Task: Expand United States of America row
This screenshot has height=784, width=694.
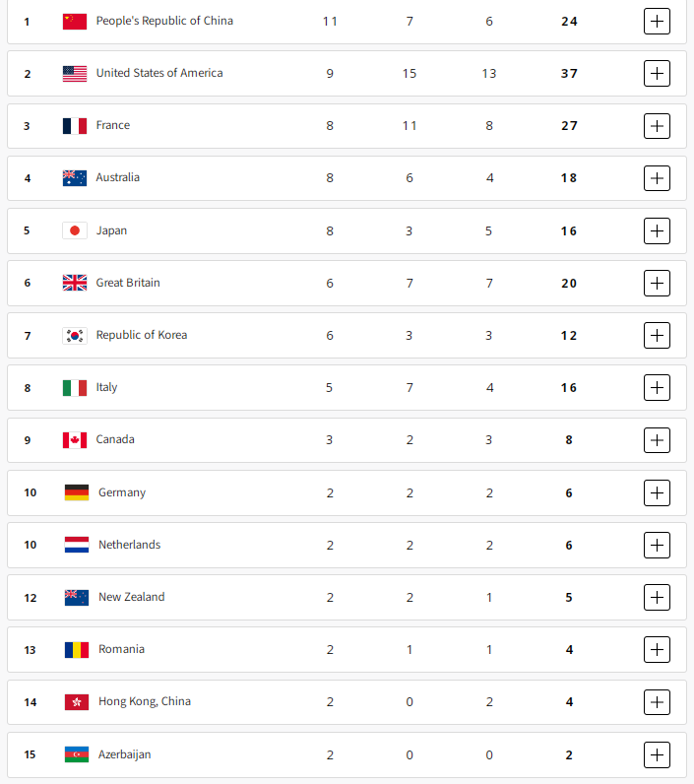Action: pos(657,74)
